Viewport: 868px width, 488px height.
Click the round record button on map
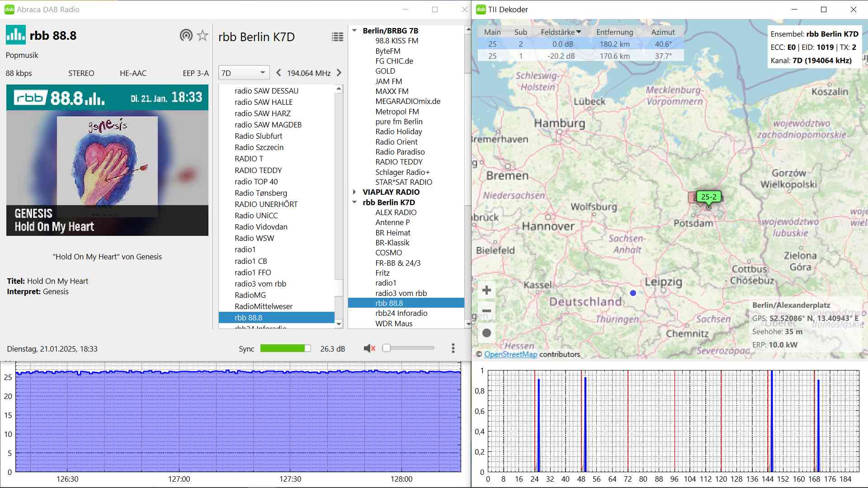[x=486, y=333]
